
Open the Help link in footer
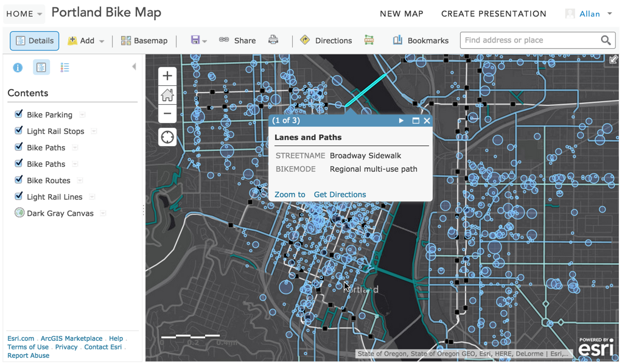pos(116,338)
